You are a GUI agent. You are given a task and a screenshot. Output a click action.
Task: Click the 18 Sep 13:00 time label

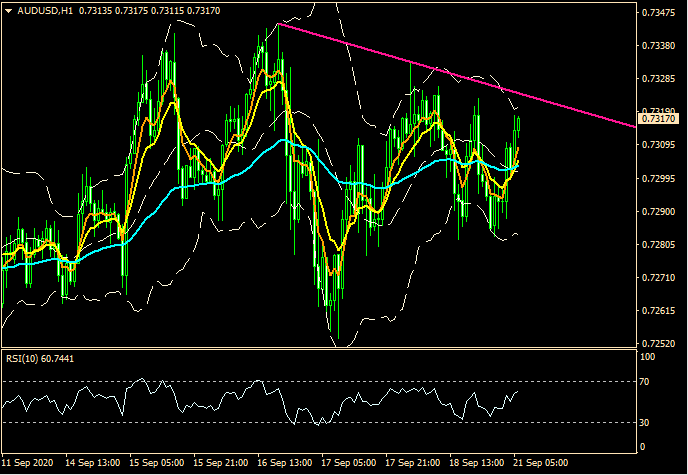480,464
